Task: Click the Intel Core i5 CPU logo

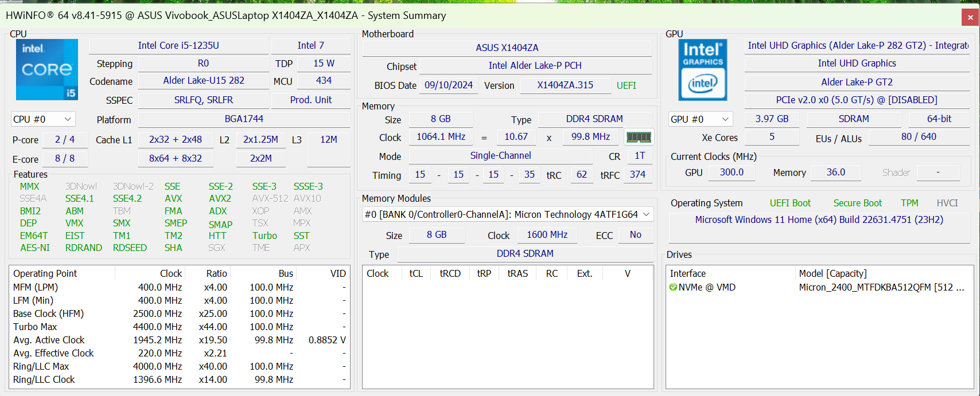Action: (x=47, y=70)
